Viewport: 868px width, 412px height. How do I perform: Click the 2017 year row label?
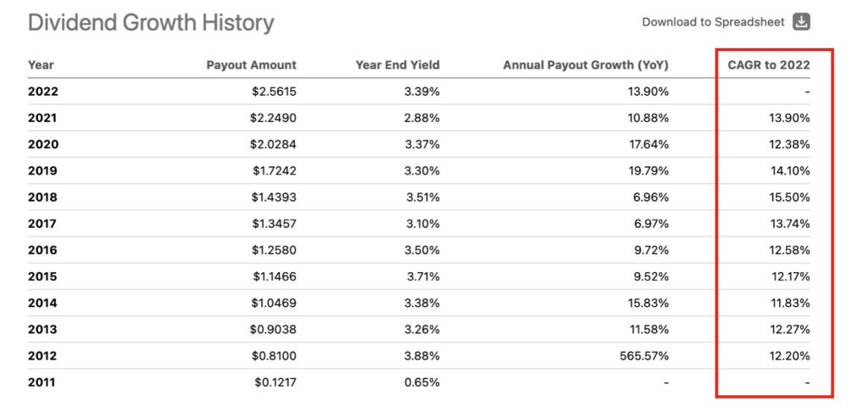(x=43, y=224)
